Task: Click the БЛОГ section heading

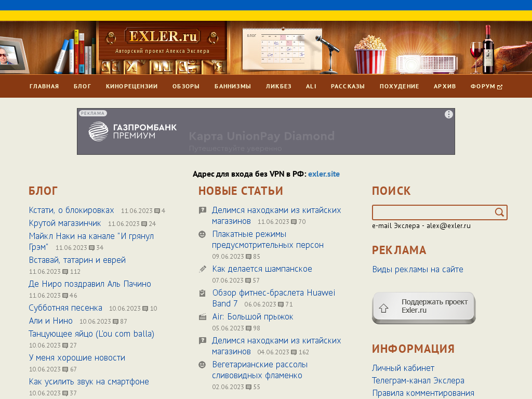Action: coord(43,191)
